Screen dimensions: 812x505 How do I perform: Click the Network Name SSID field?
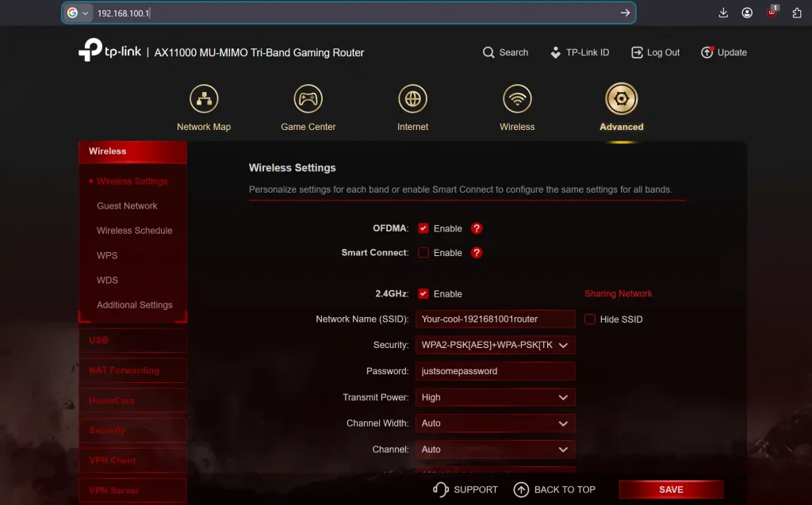point(495,319)
